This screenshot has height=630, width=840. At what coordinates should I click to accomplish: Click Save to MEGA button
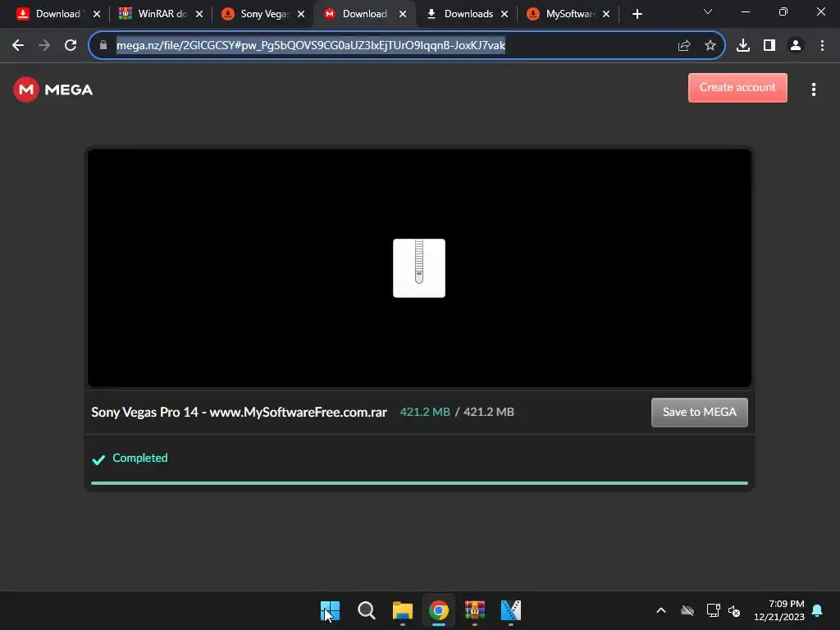point(699,412)
